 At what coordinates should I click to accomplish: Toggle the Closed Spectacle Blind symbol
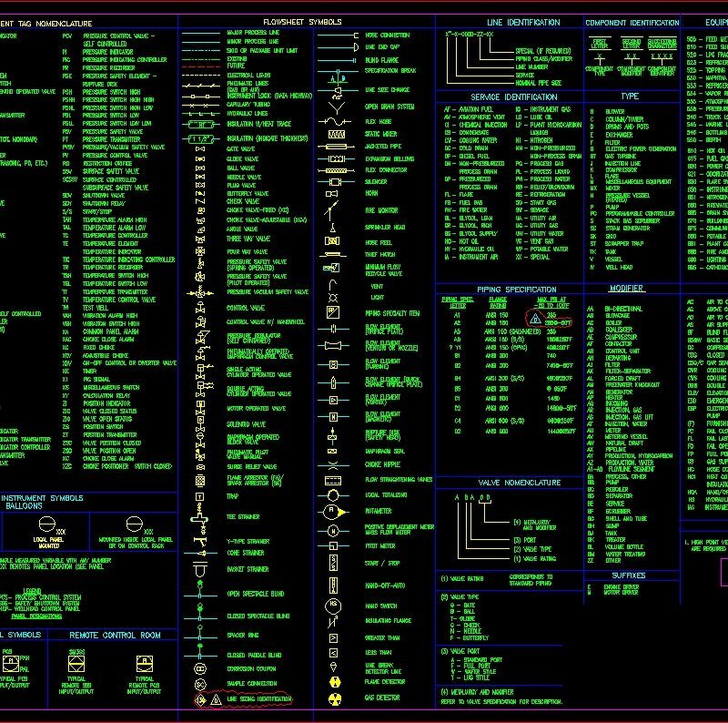pos(199,607)
